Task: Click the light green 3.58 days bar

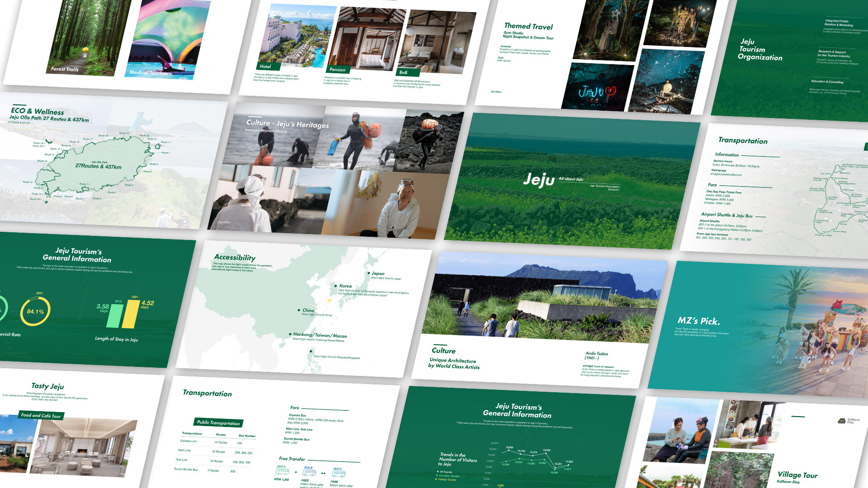Action: point(115,316)
